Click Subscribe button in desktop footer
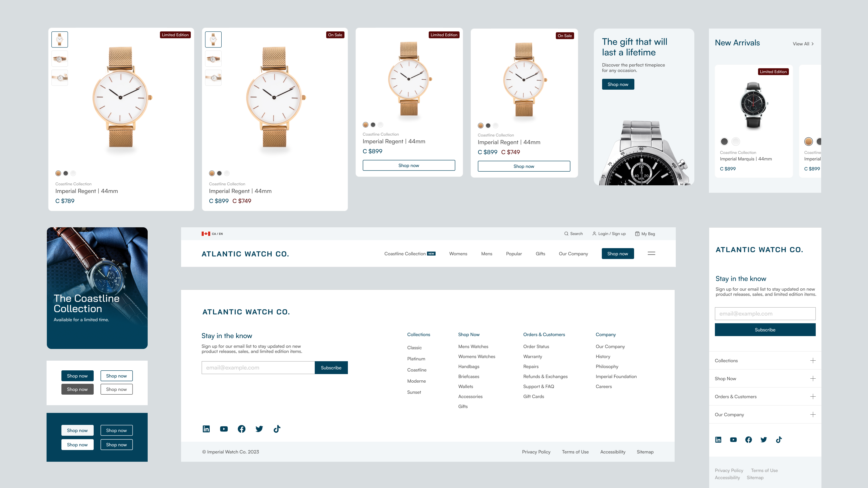 331,368
